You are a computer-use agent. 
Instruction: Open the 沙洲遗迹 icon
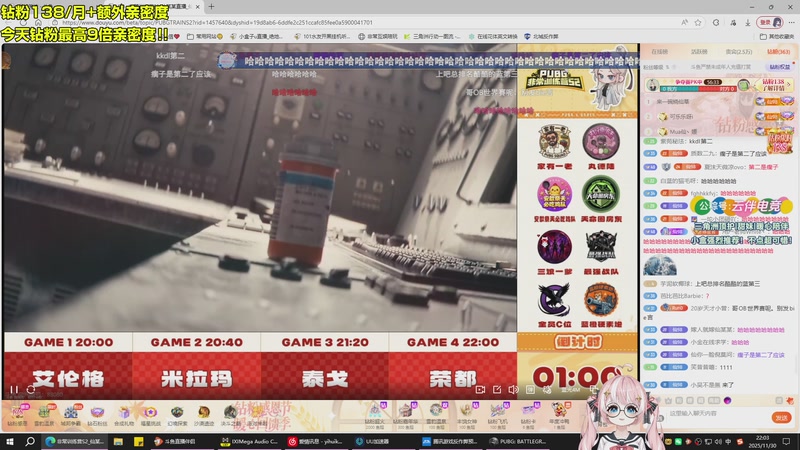point(203,415)
